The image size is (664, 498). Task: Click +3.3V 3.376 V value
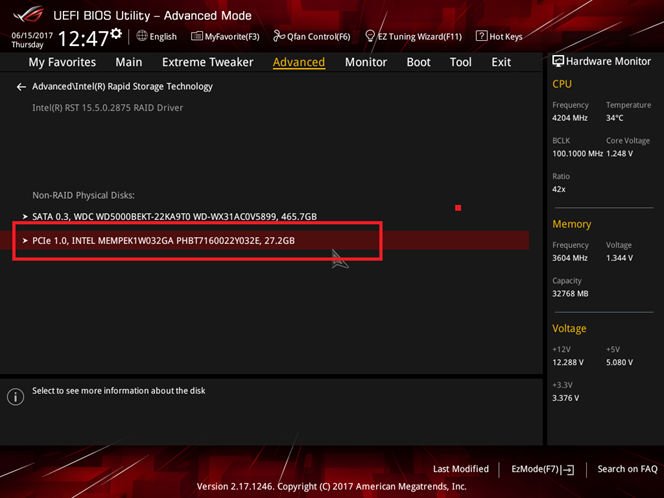point(565,398)
